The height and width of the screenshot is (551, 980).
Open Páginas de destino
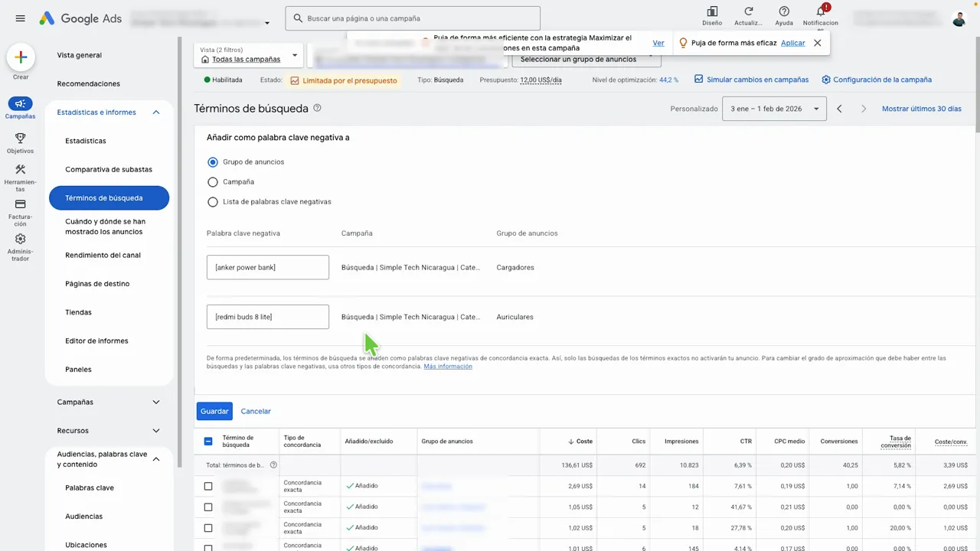97,284
